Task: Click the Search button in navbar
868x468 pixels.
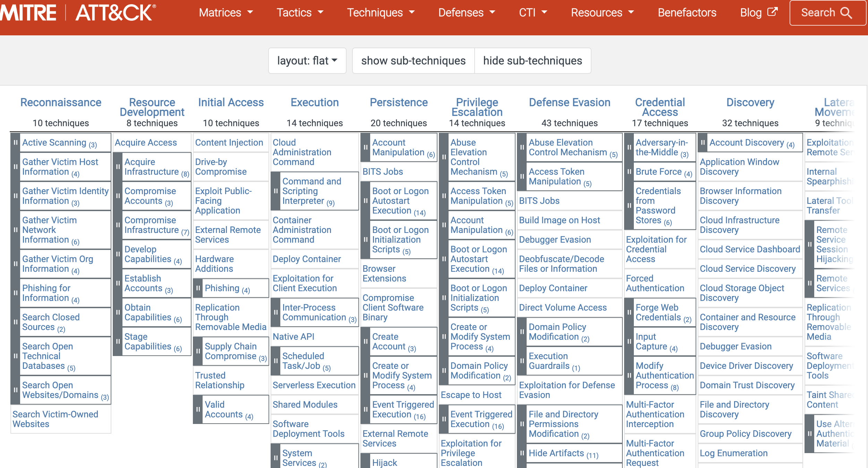Action: (825, 15)
